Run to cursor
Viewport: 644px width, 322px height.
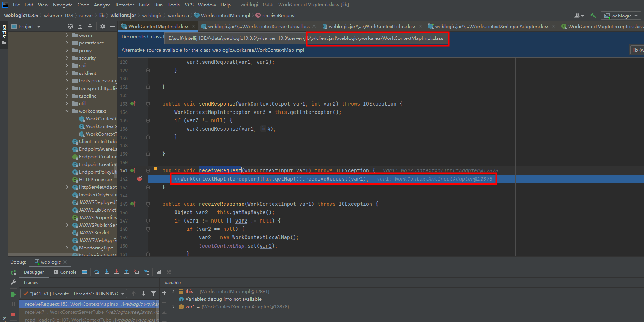(x=146, y=272)
